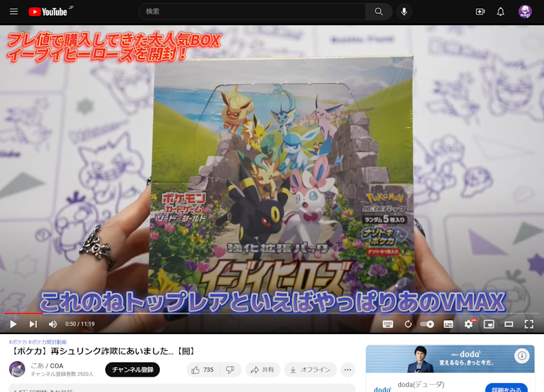Image resolution: width=544 pixels, height=392 pixels.
Task: Toggle the autoplay switch
Action: coord(427,324)
